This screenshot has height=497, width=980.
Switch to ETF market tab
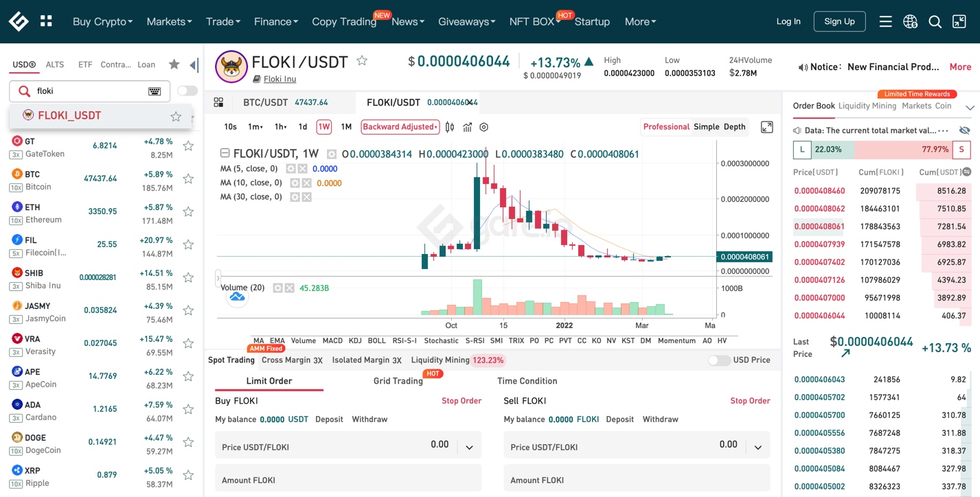pyautogui.click(x=85, y=65)
